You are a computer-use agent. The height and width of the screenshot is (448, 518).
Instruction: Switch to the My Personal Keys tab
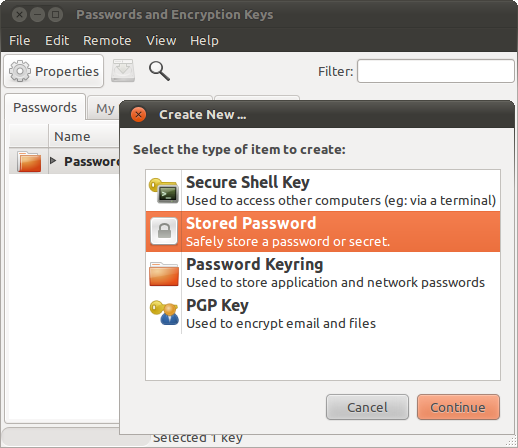[x=103, y=108]
